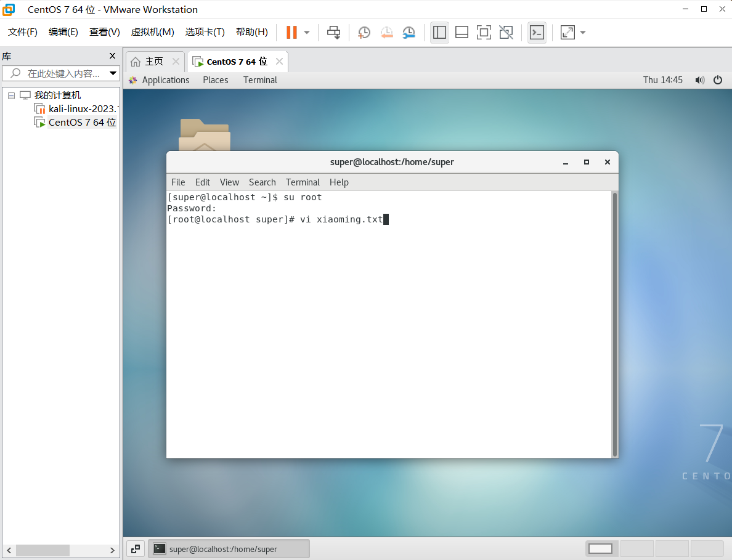Open the power options dropdown arrow

click(307, 32)
